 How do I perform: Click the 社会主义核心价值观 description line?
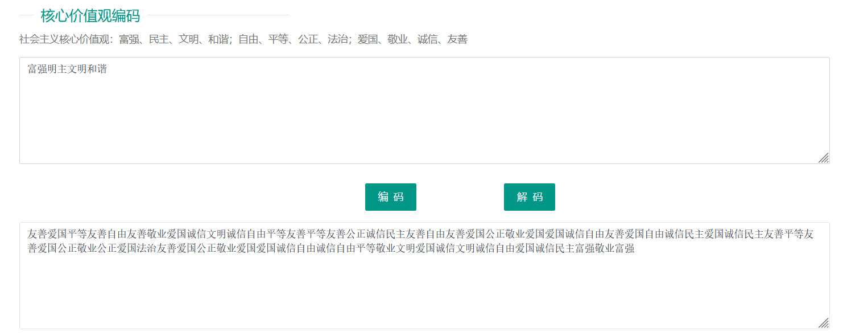(x=243, y=39)
